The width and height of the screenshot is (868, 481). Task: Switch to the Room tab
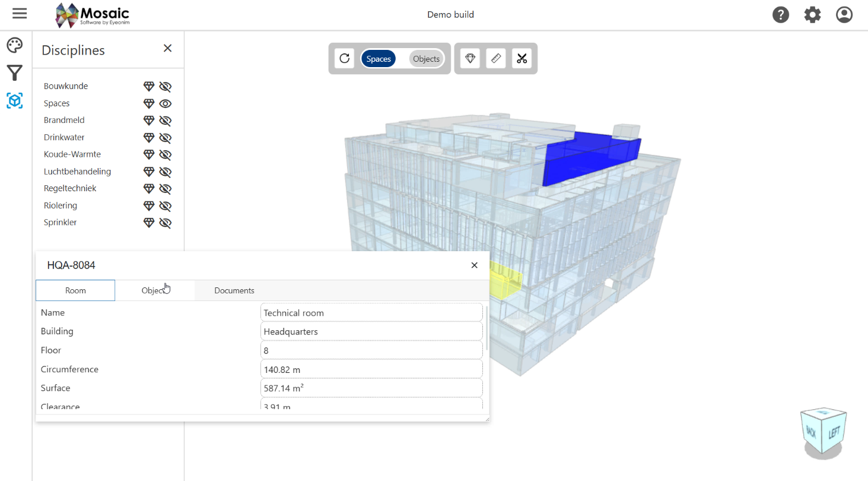tap(75, 290)
